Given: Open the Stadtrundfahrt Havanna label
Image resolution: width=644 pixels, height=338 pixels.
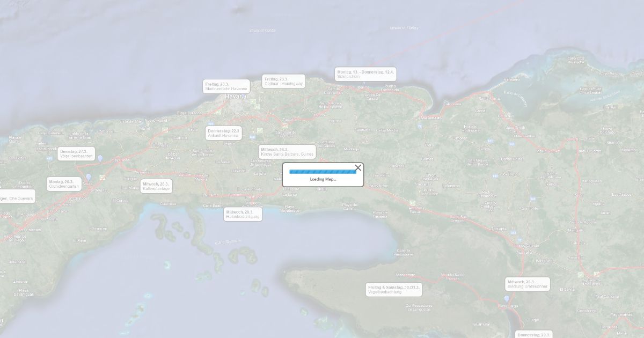Looking at the screenshot, I should [226, 86].
